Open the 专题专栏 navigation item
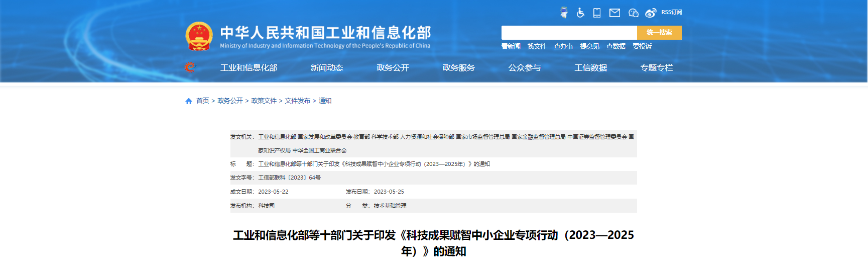 tap(656, 68)
